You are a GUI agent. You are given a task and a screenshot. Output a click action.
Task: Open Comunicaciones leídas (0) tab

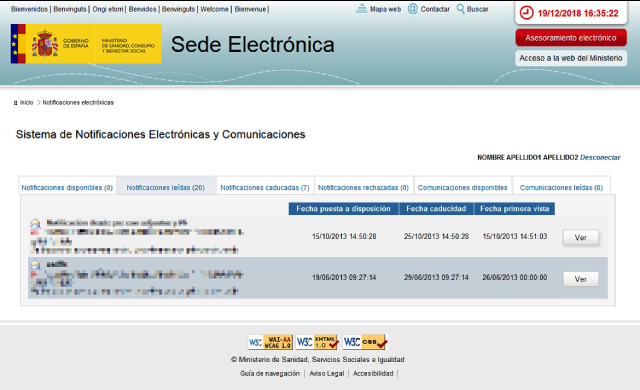click(561, 188)
